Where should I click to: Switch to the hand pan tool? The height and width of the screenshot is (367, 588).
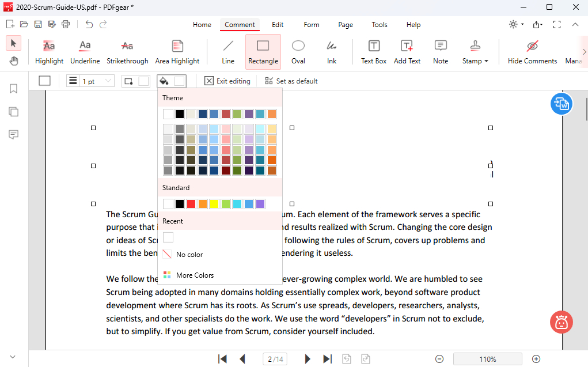tap(13, 61)
